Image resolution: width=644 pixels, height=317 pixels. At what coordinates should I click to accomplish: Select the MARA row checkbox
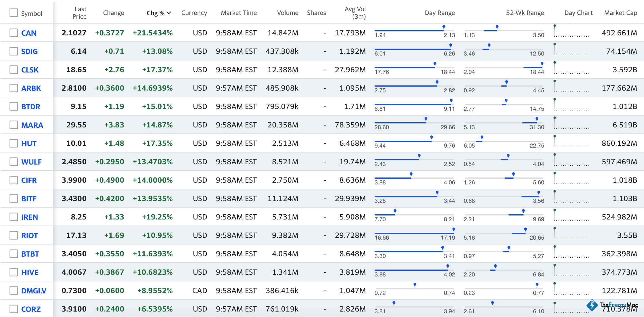click(14, 125)
